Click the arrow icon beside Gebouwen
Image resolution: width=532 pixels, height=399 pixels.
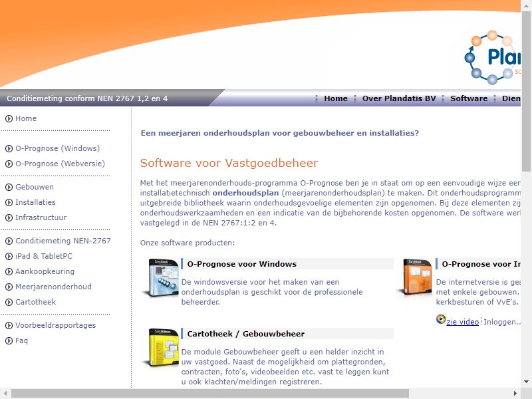[9, 187]
